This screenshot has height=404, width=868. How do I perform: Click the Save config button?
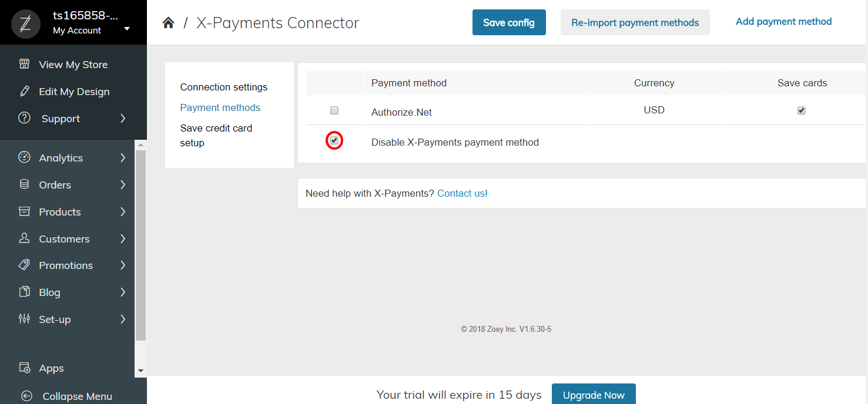point(509,22)
